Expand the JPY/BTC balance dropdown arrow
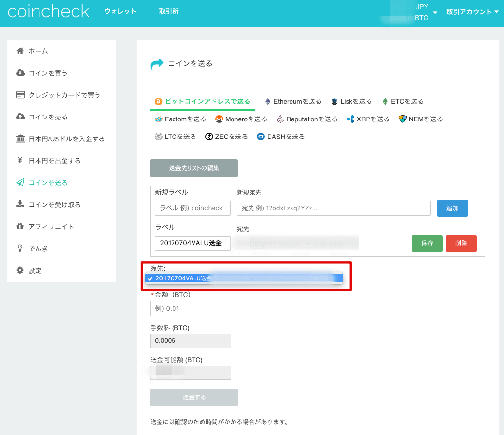This screenshot has width=504, height=435. point(435,13)
